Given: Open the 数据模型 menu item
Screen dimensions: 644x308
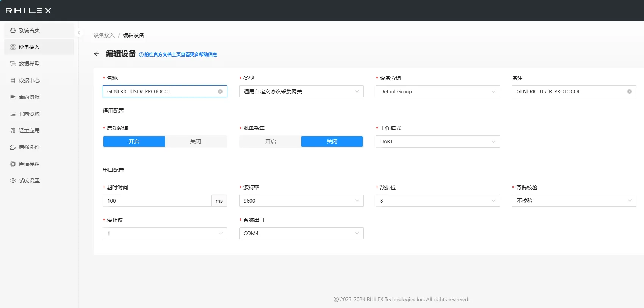Looking at the screenshot, I should pos(39,64).
